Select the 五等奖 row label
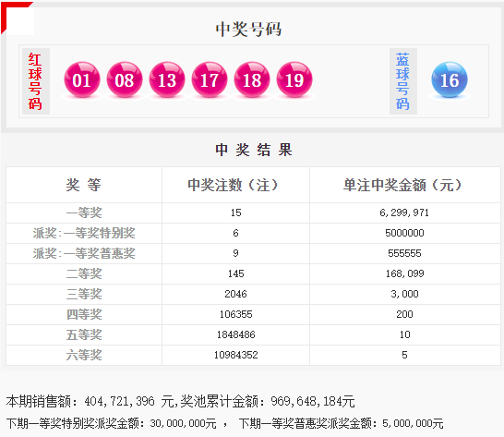The image size is (504, 437). tap(84, 334)
